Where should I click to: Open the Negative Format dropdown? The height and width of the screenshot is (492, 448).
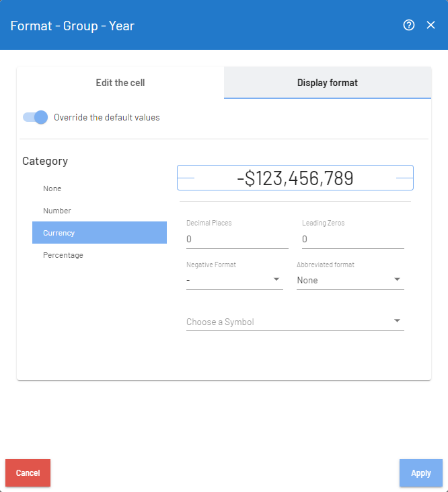(234, 280)
